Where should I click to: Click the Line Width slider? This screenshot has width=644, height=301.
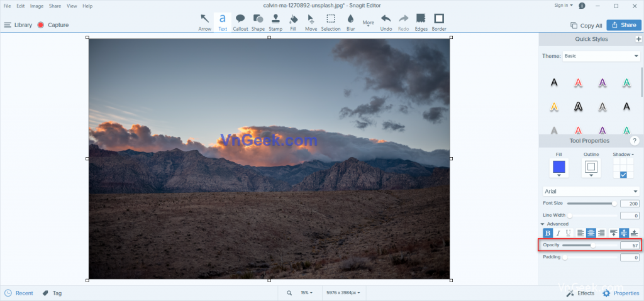(592, 216)
